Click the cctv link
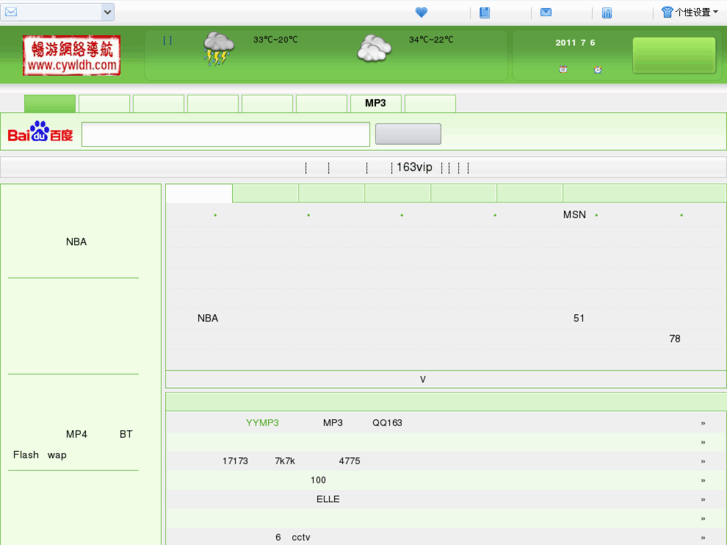 (301, 537)
